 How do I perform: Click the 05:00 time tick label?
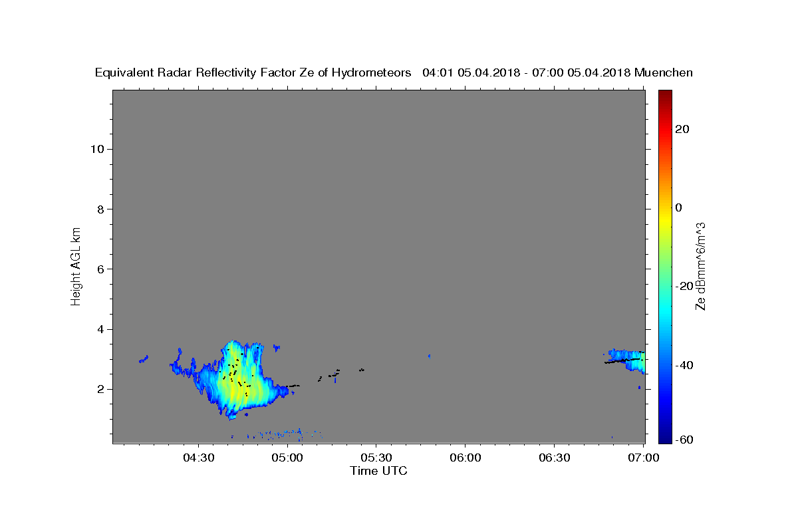point(287,458)
